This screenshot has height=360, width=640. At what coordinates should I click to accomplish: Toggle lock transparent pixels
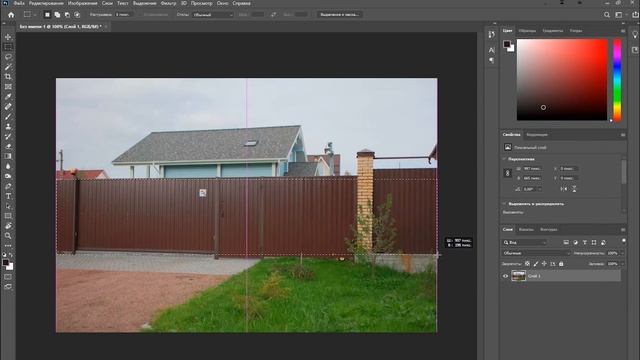pyautogui.click(x=527, y=264)
